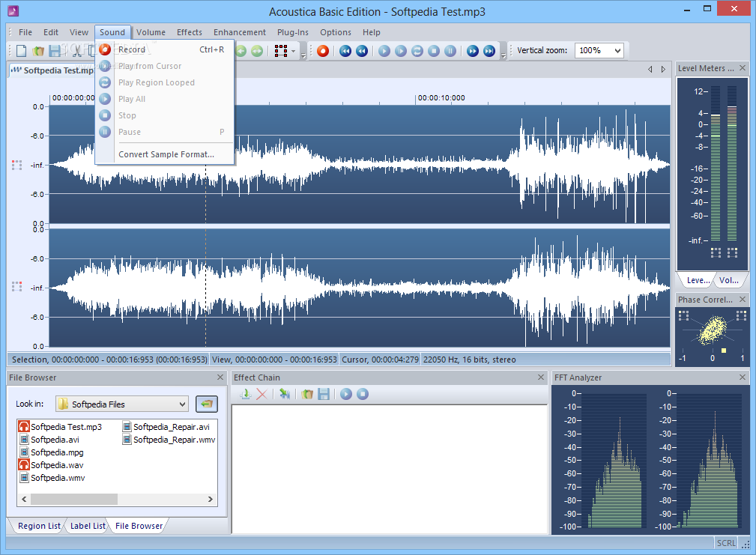Open the File menu

[x=25, y=32]
